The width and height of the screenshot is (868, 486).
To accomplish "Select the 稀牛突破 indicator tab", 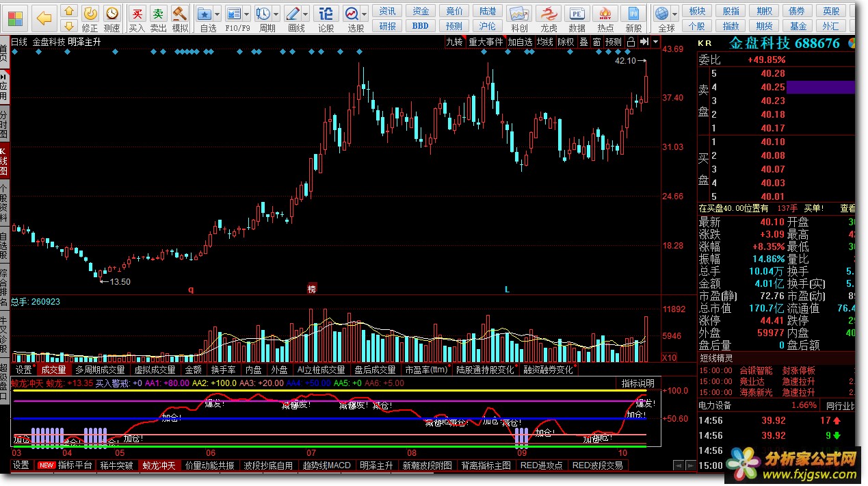I will [x=117, y=465].
